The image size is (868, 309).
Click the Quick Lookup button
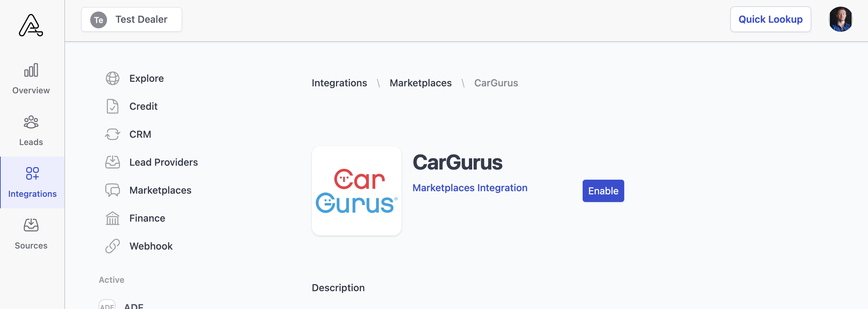(770, 20)
